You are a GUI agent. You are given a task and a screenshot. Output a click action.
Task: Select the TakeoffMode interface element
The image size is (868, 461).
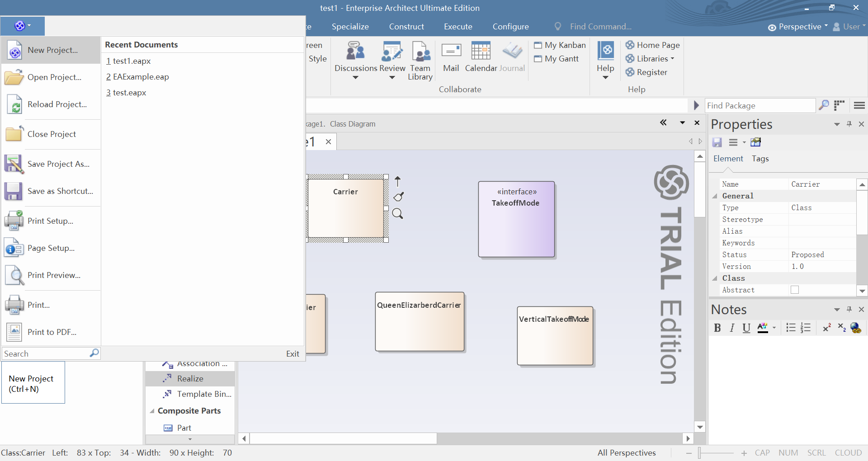(516, 220)
